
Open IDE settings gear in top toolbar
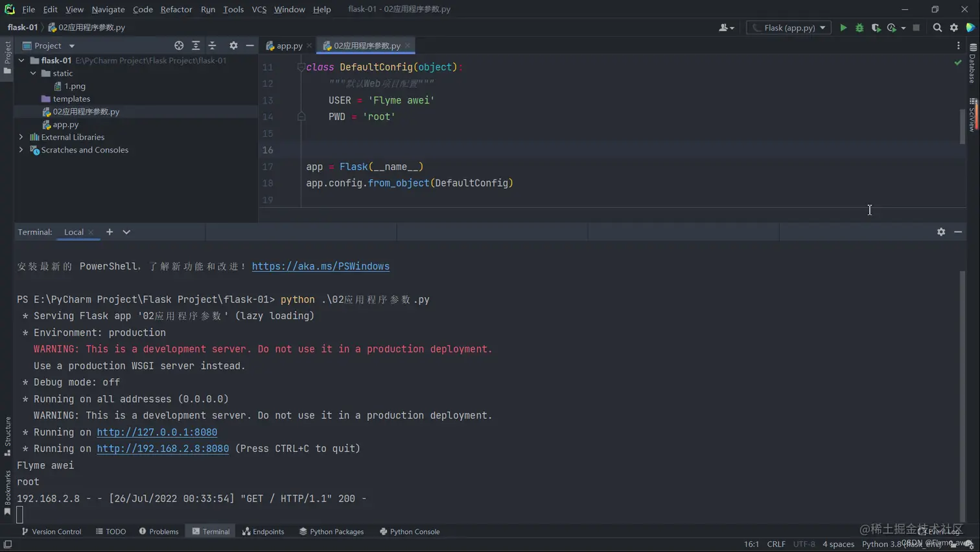[954, 28]
